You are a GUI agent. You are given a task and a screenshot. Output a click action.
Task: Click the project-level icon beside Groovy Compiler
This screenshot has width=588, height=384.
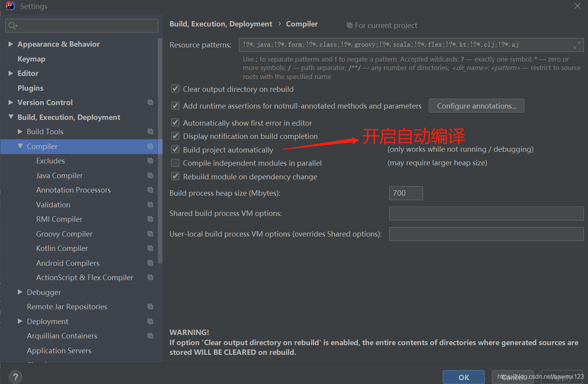click(x=150, y=234)
